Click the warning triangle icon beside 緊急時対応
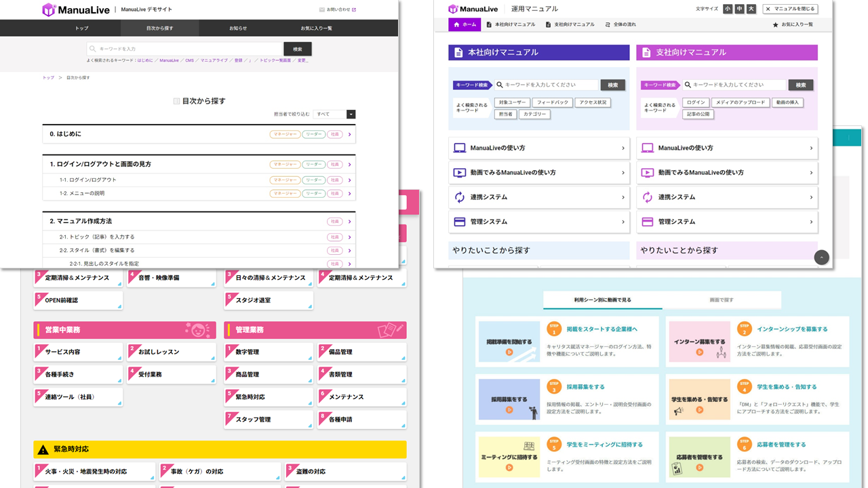 pos(43,449)
